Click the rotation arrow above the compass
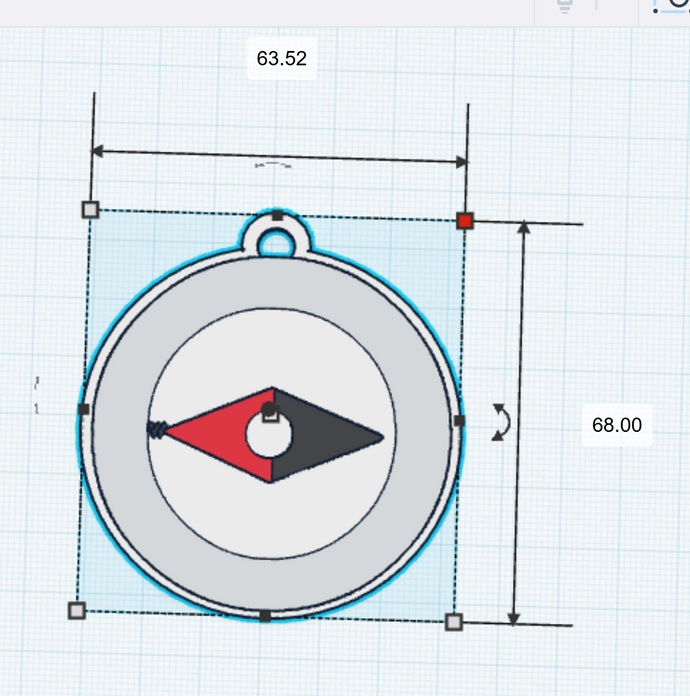 coord(274,162)
